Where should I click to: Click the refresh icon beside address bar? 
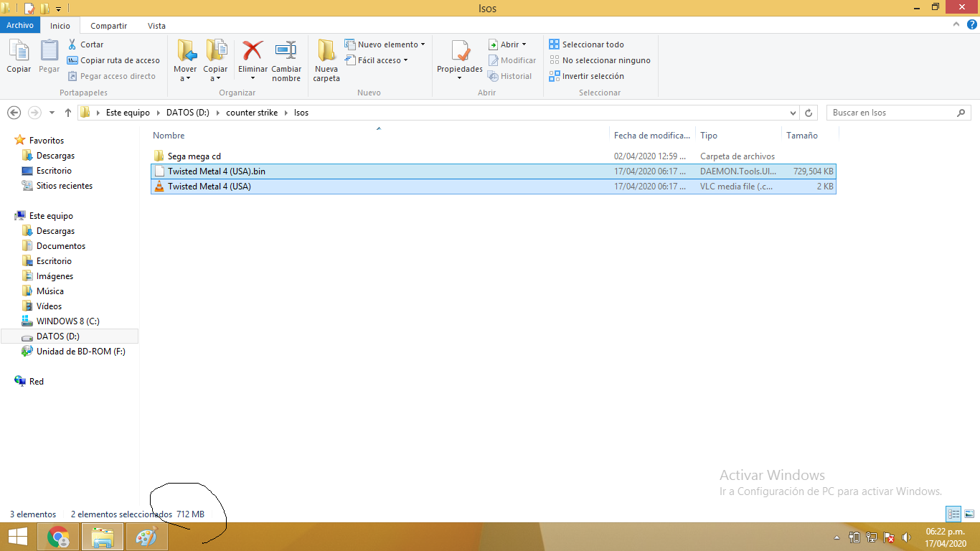(809, 113)
